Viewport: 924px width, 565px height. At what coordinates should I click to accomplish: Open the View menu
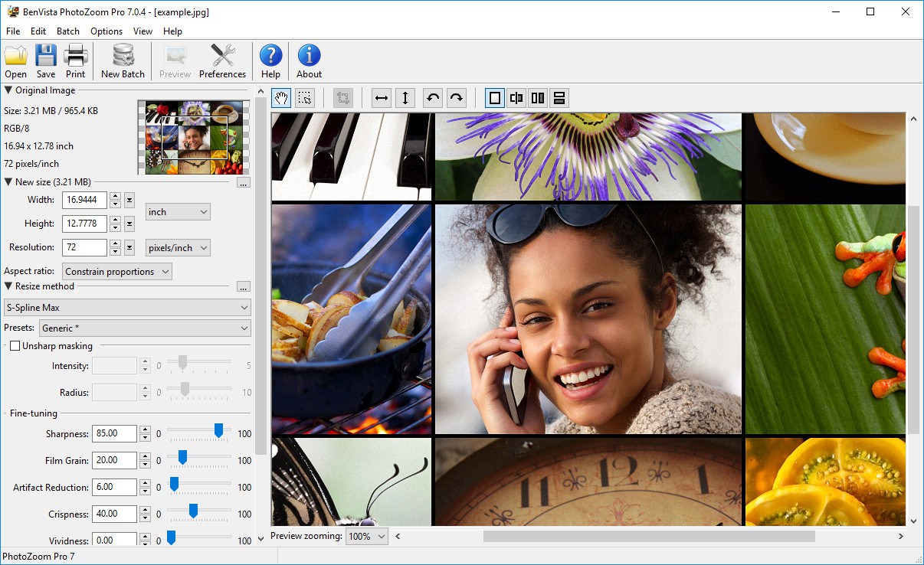pyautogui.click(x=143, y=31)
